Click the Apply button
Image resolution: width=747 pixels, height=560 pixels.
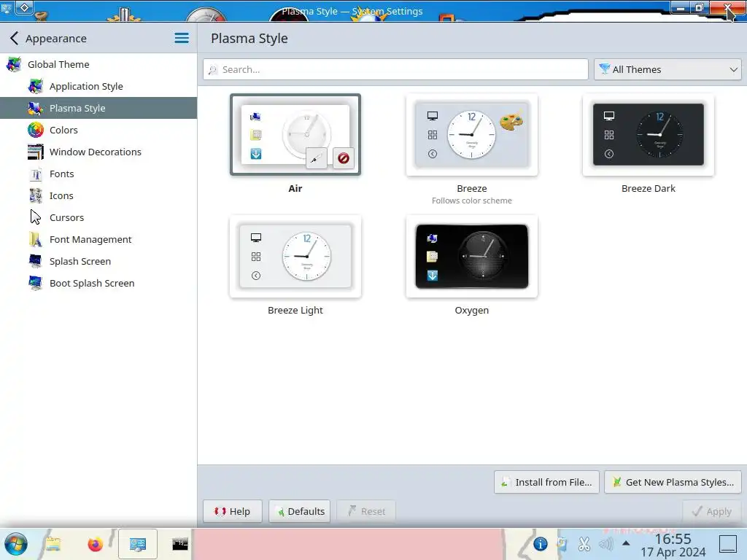(712, 511)
